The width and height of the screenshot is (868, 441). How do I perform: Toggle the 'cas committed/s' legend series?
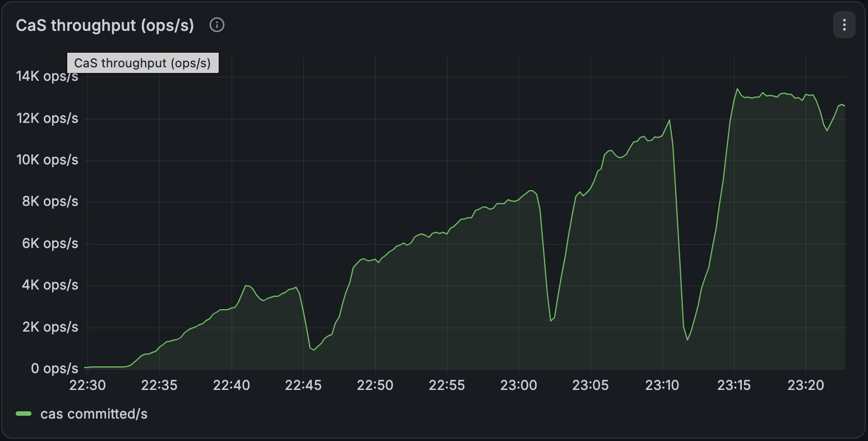(x=94, y=414)
